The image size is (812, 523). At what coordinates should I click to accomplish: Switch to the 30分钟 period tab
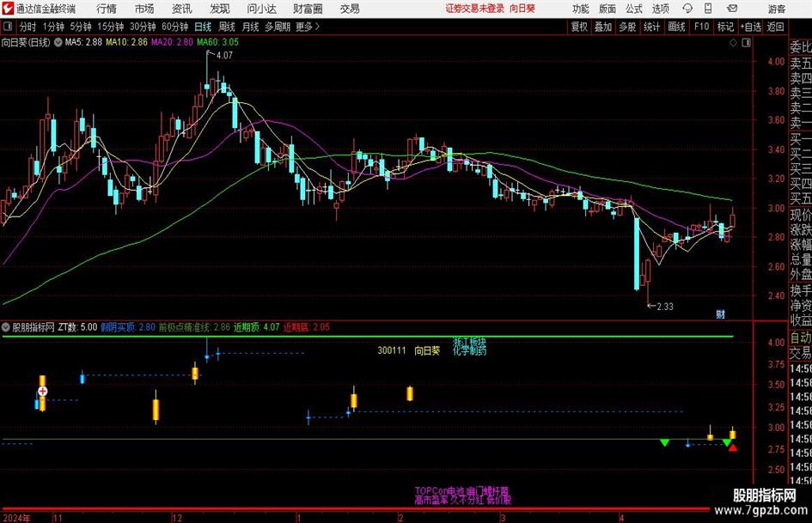[143, 27]
